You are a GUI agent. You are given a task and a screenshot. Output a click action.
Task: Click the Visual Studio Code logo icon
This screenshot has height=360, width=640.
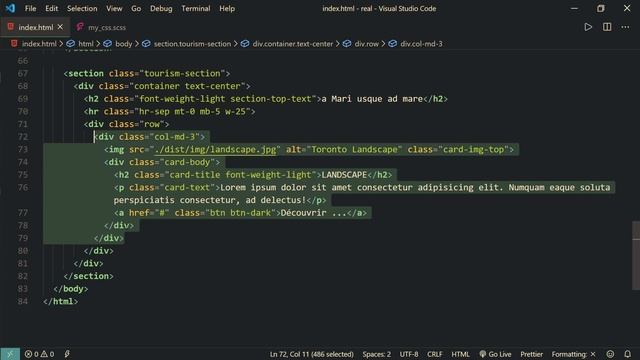point(10,8)
